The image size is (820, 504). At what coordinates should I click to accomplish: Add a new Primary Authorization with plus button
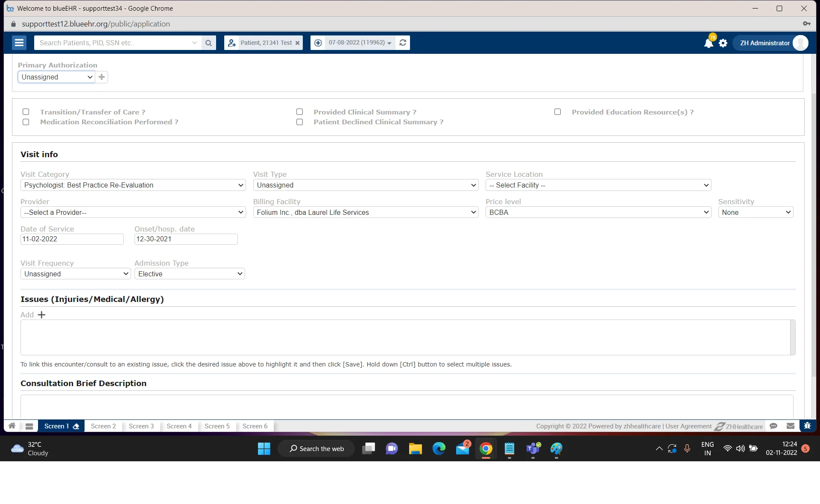tap(101, 77)
